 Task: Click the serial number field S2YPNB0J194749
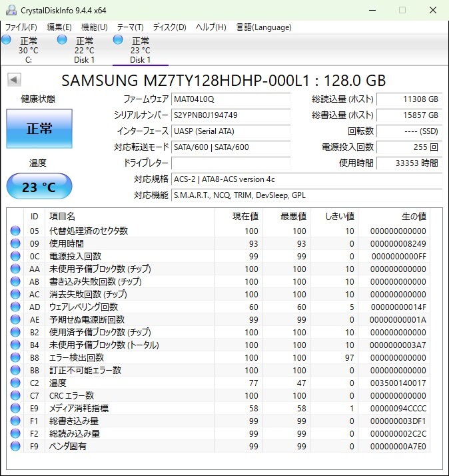(231, 115)
